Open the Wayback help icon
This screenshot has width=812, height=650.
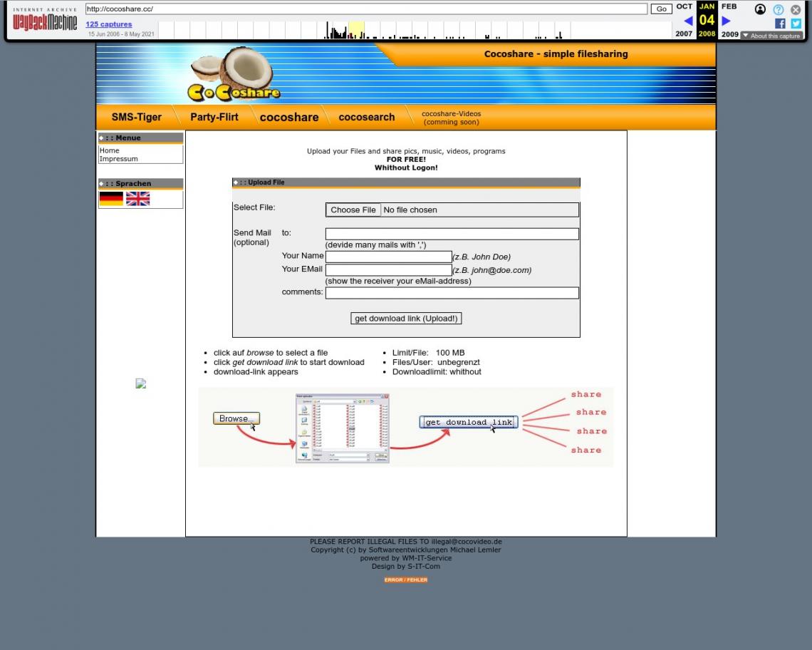pyautogui.click(x=779, y=9)
